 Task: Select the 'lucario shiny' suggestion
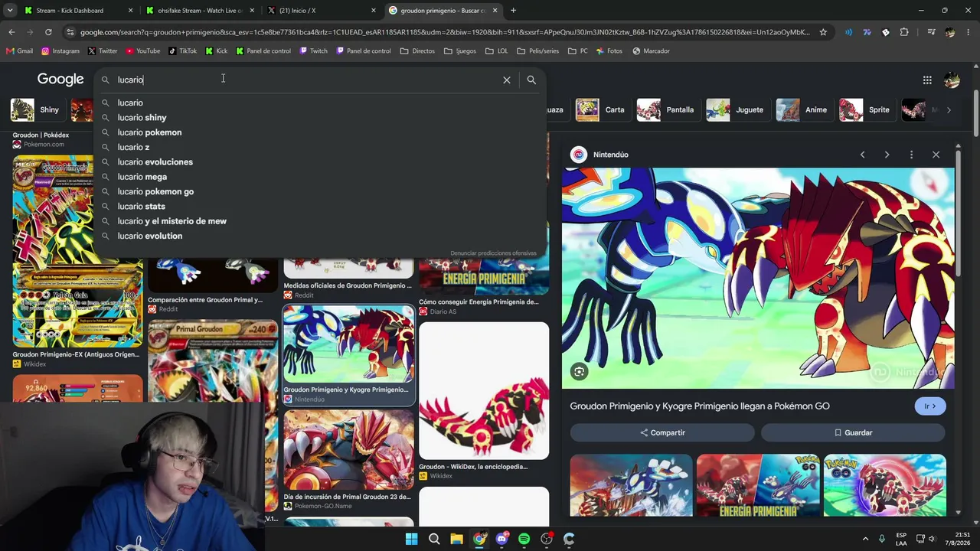pos(322,118)
